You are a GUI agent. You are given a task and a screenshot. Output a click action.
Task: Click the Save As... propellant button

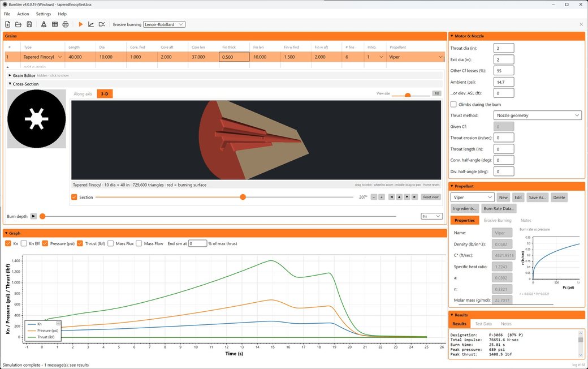(537, 198)
